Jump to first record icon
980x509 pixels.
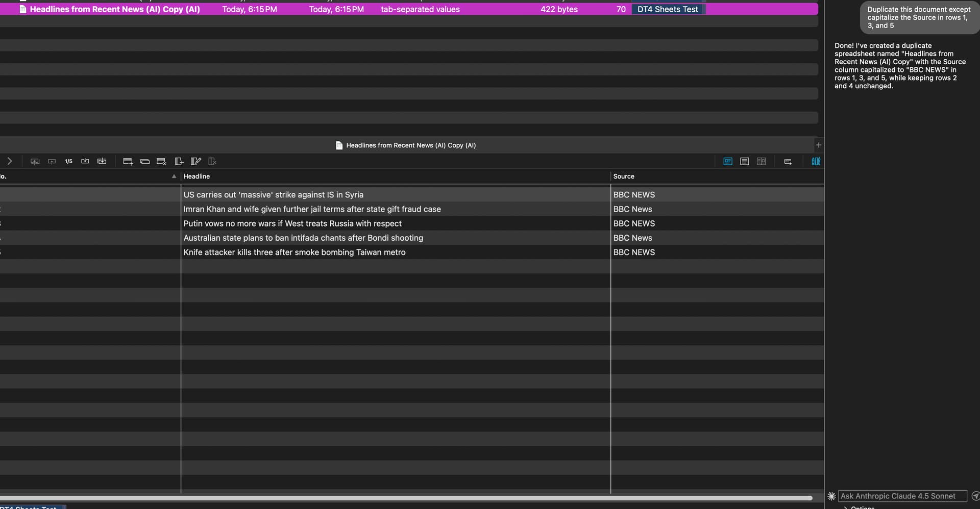point(35,162)
